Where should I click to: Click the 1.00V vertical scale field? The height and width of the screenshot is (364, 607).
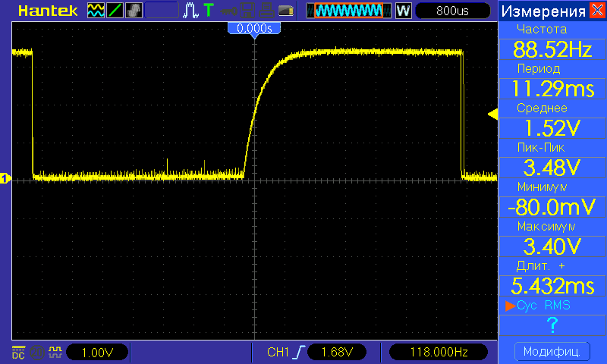point(98,352)
